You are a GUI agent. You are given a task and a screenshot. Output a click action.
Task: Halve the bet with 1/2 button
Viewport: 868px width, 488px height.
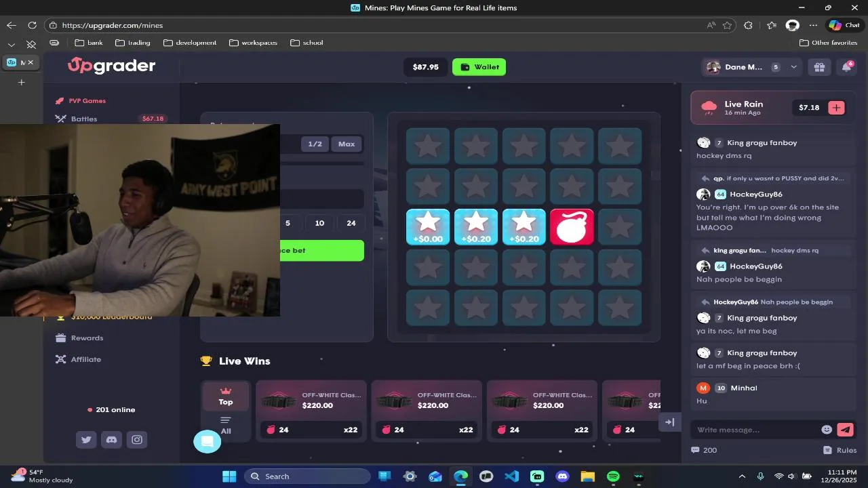coord(315,144)
